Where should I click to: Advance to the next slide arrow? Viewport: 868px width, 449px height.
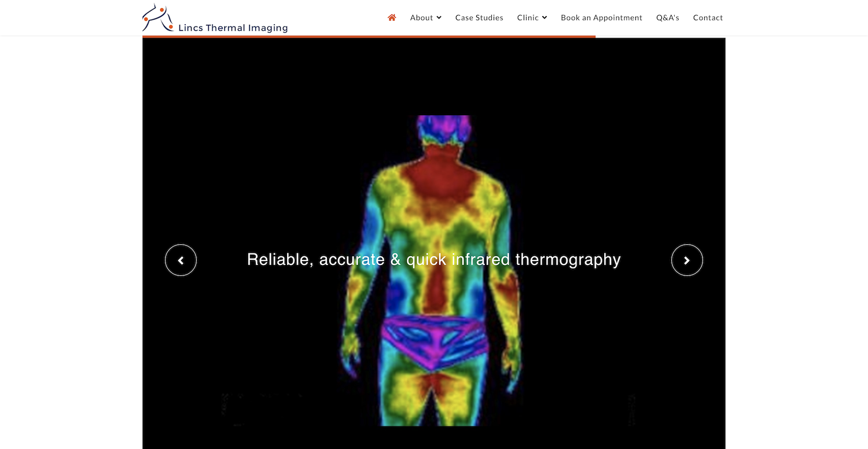687,260
